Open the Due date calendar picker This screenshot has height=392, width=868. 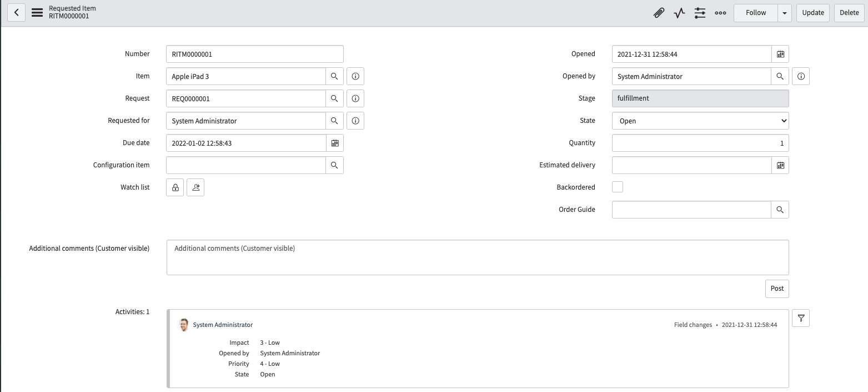click(335, 143)
